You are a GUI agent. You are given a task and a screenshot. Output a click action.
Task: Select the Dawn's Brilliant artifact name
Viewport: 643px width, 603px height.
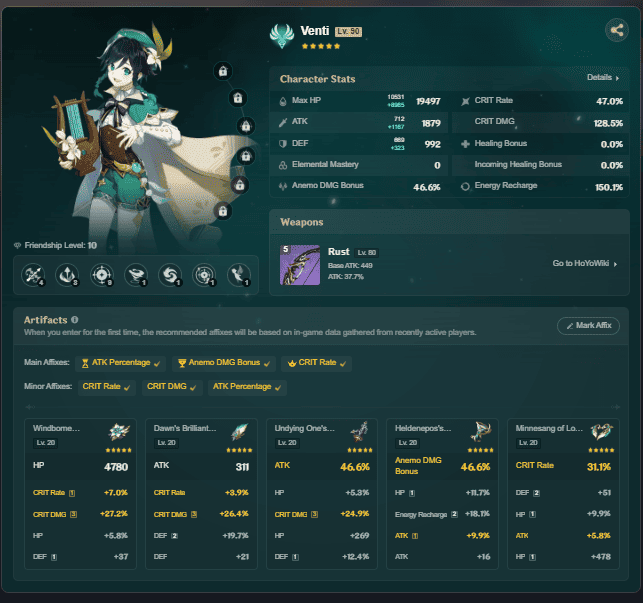(185, 428)
